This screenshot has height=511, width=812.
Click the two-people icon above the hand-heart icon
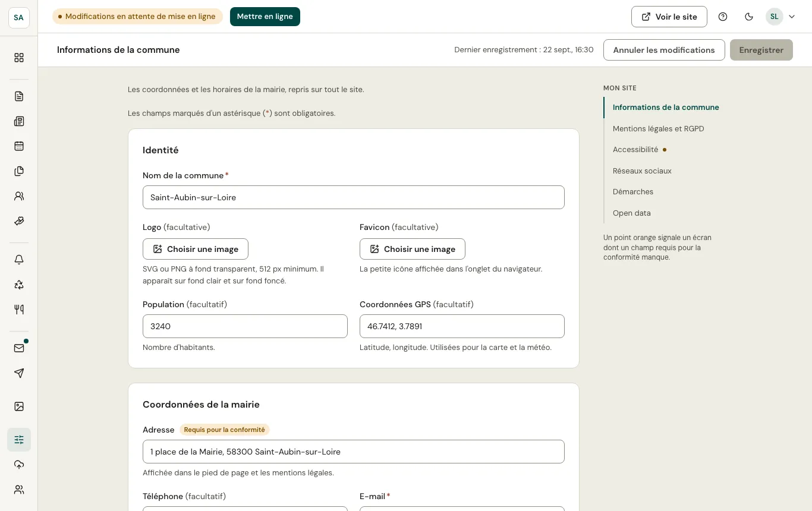pyautogui.click(x=19, y=196)
